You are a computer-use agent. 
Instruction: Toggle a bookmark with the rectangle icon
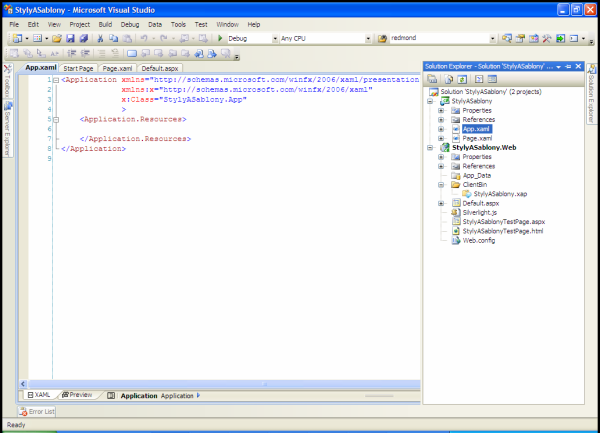point(132,54)
